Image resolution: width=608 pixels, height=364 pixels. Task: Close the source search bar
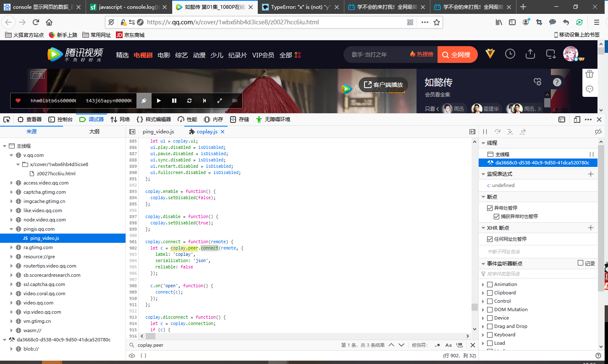pos(473,345)
